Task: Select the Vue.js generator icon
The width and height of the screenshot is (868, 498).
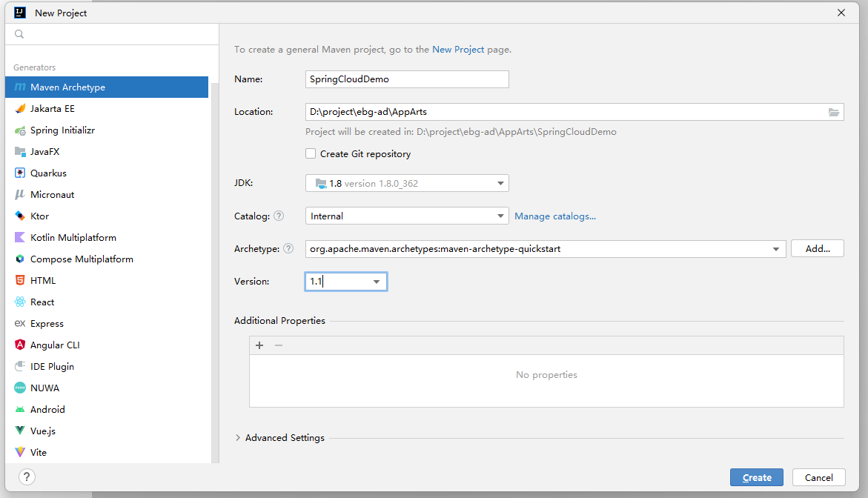Action: tap(20, 431)
